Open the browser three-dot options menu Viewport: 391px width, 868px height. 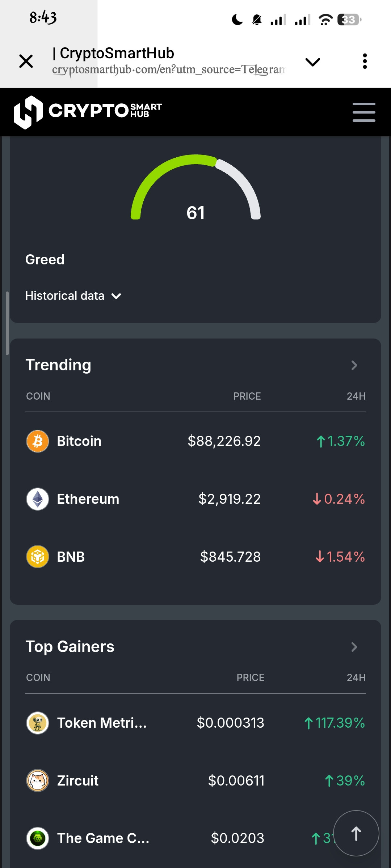[365, 61]
